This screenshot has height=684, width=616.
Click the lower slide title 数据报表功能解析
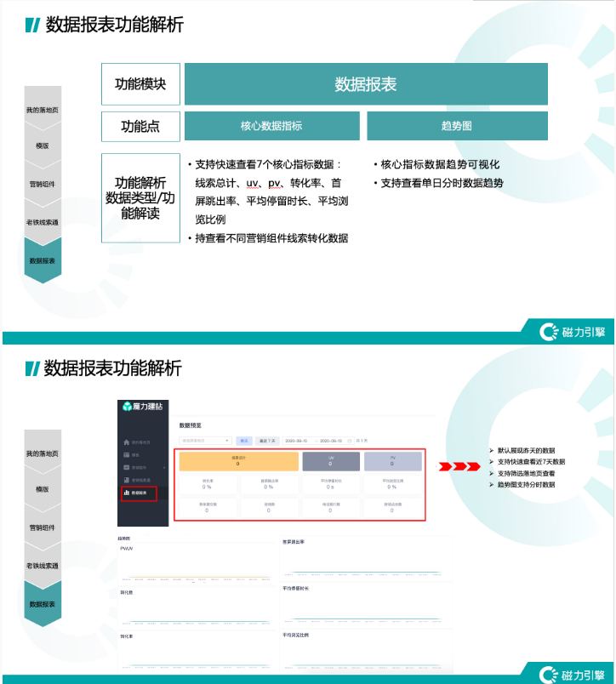112,368
